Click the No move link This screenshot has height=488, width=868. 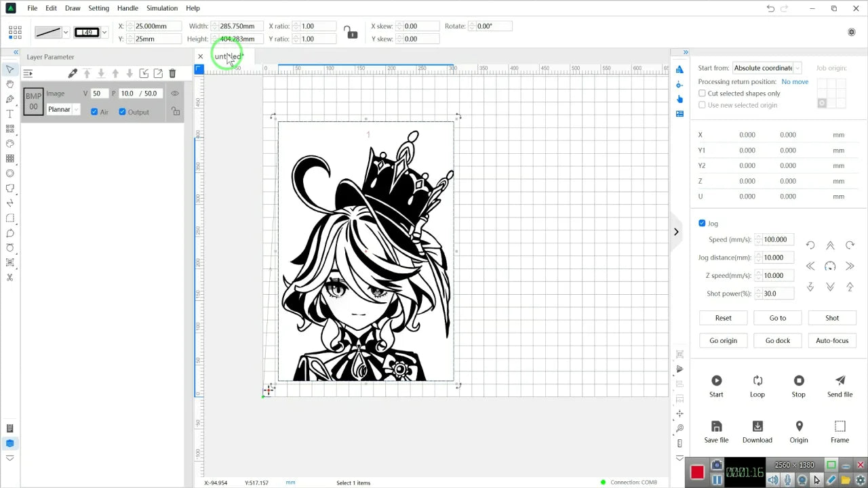(795, 81)
